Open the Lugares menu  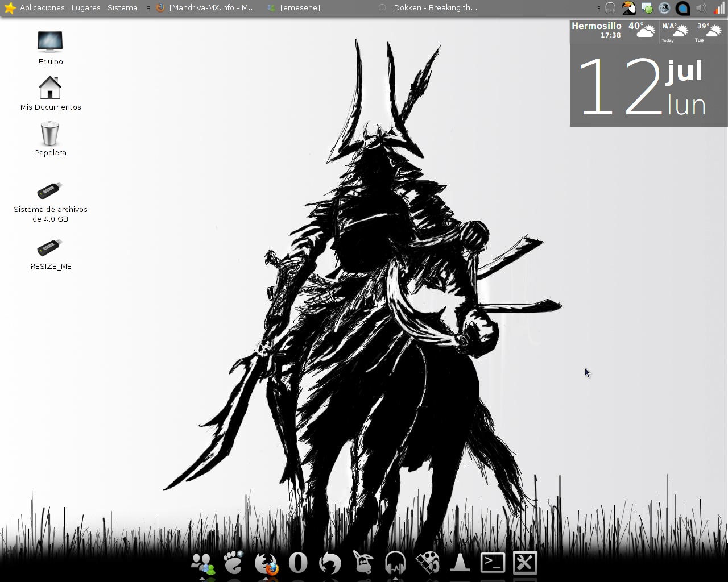(86, 8)
